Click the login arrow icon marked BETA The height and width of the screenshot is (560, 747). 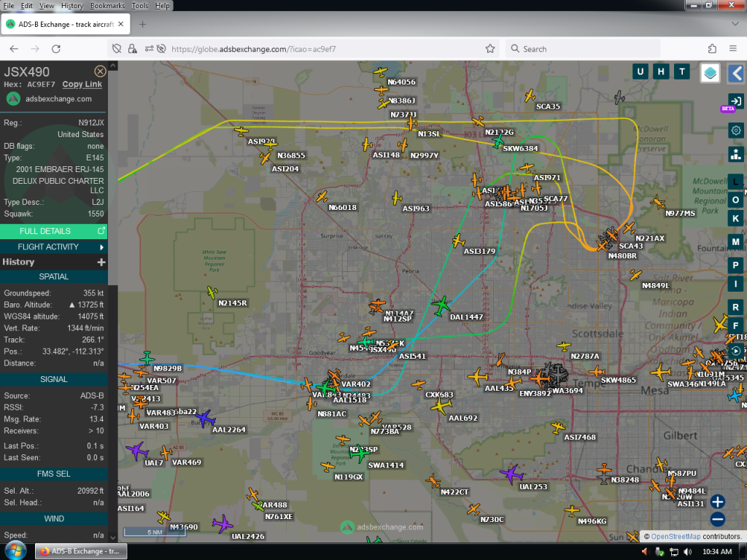(735, 101)
